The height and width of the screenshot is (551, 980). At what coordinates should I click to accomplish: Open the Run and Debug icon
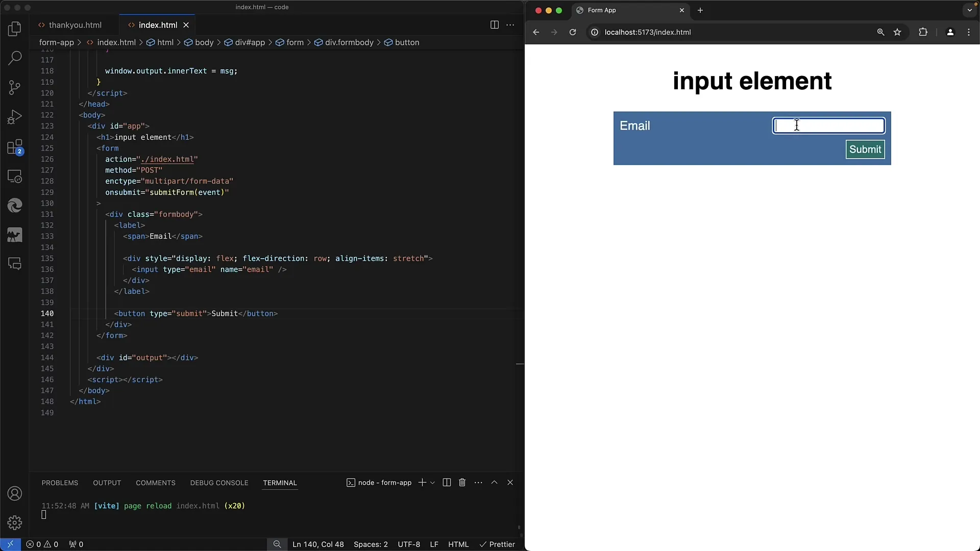[x=15, y=117]
